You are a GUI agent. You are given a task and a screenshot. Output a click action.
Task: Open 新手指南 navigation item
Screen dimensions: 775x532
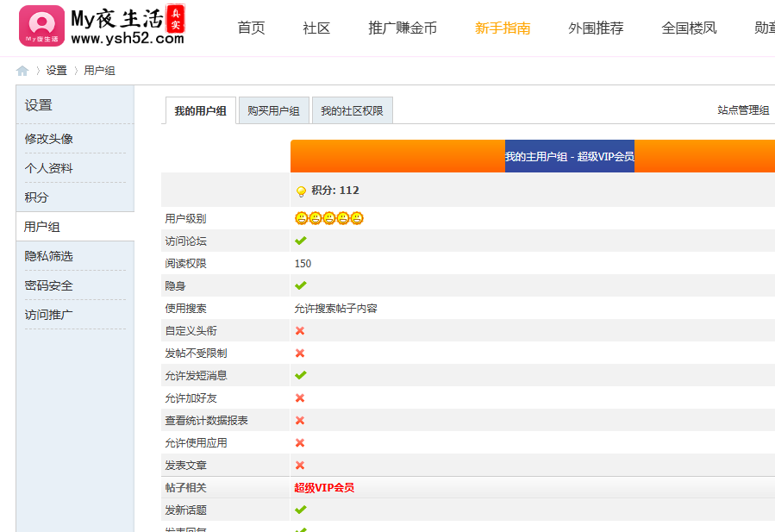(503, 28)
